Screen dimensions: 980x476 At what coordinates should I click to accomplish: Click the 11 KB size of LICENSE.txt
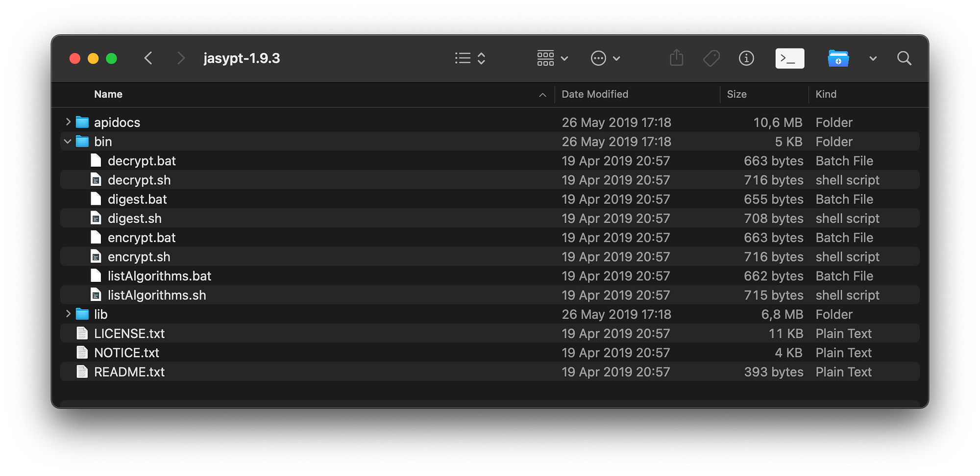786,333
